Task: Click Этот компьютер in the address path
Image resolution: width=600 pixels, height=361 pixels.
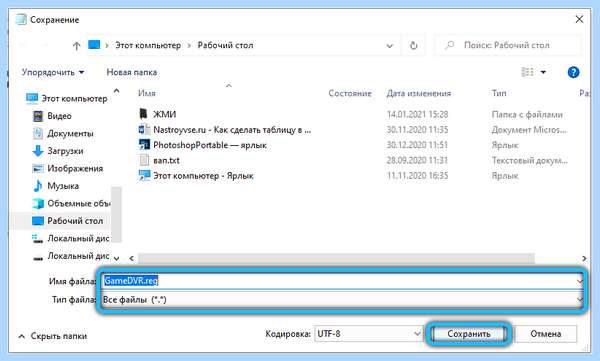Action: point(148,45)
